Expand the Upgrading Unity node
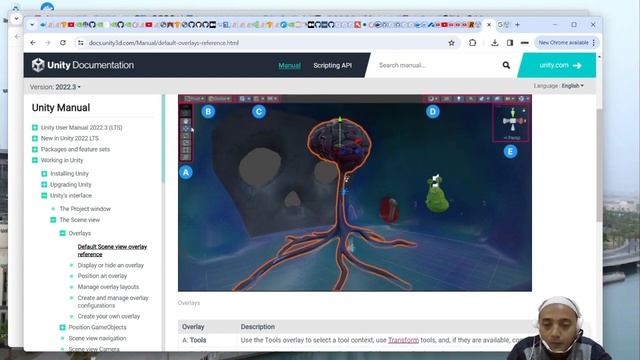This screenshot has width=640, height=360. point(44,184)
